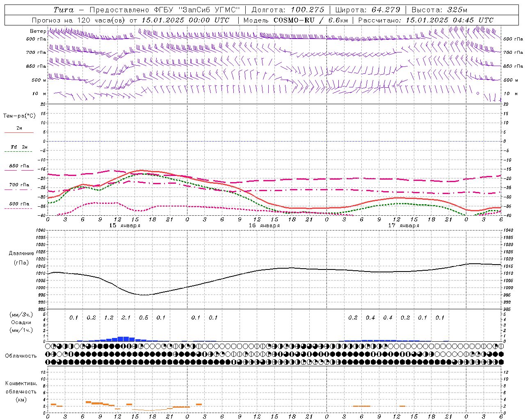Image resolution: width=525 pixels, height=420 pixels.
Task: Select the elevation text "Высота: 325м"
Action: 439,10
